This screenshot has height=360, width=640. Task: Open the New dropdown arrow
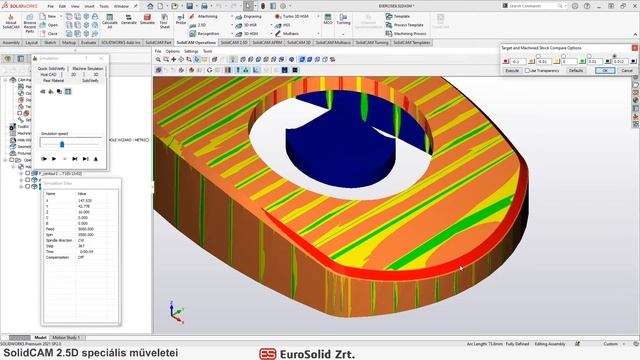pyautogui.click(x=61, y=16)
